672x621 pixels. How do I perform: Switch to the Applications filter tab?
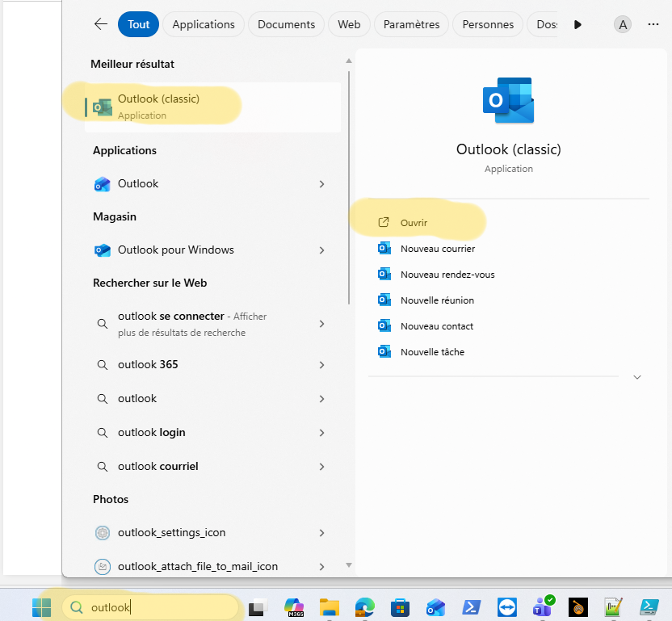[x=204, y=24]
